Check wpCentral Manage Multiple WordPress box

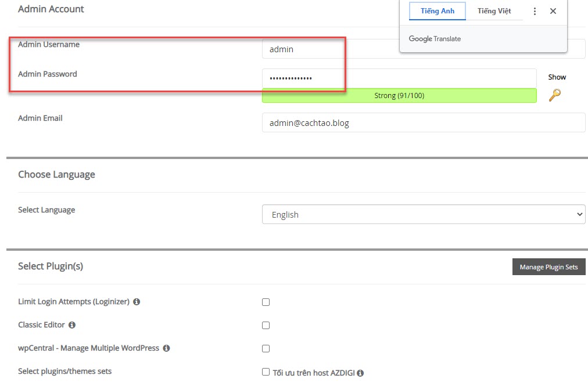266,348
